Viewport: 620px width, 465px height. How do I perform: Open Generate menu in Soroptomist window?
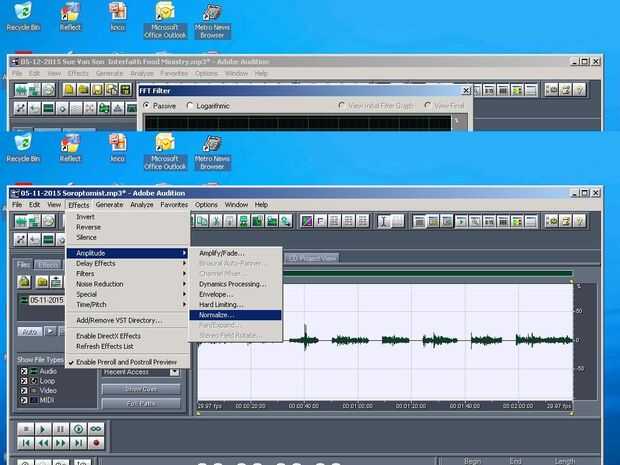pos(110,205)
